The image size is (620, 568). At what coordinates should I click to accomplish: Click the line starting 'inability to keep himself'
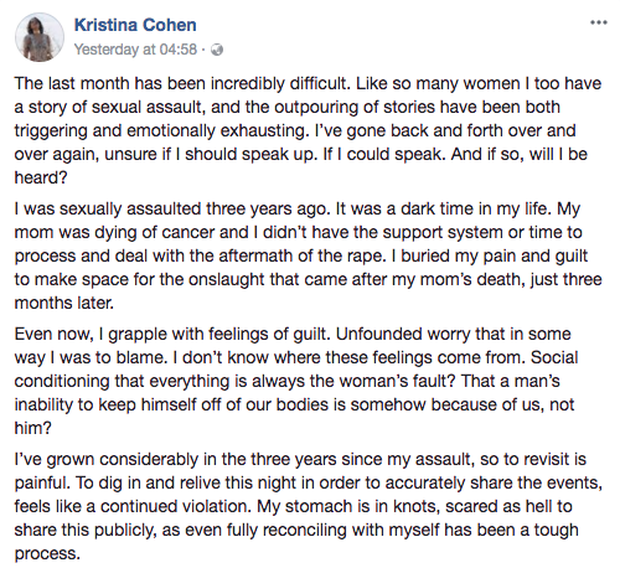point(294,405)
